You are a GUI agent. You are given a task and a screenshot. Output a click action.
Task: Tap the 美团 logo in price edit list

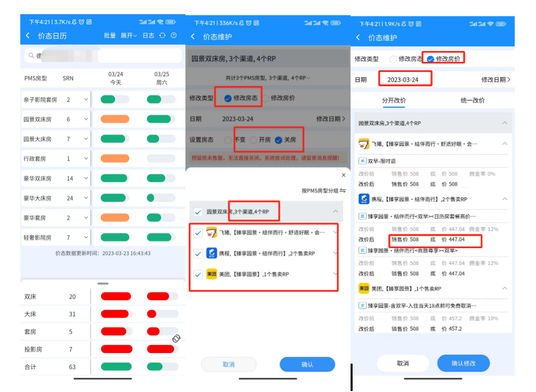[364, 288]
